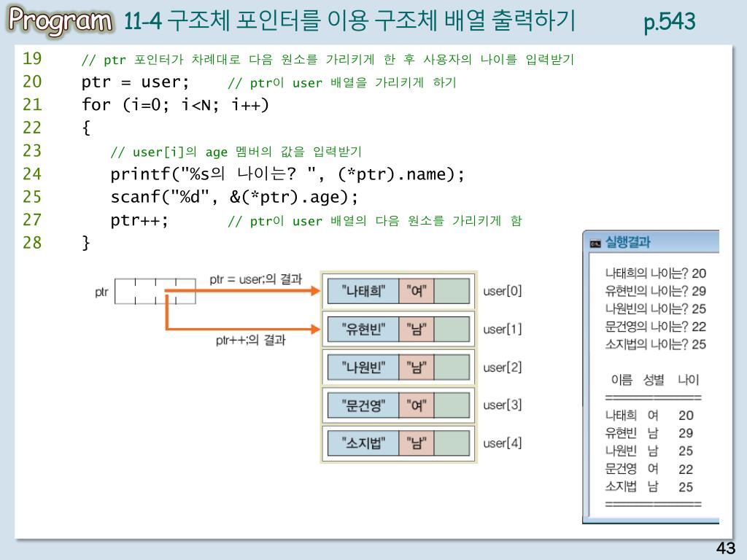Click the table row "나원빈 남 25"

pos(649,451)
